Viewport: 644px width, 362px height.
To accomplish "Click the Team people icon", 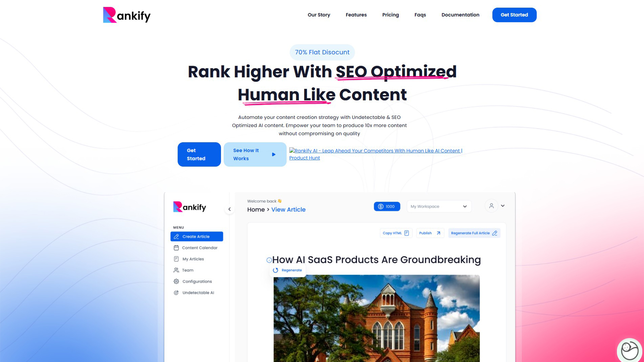I will click(176, 270).
